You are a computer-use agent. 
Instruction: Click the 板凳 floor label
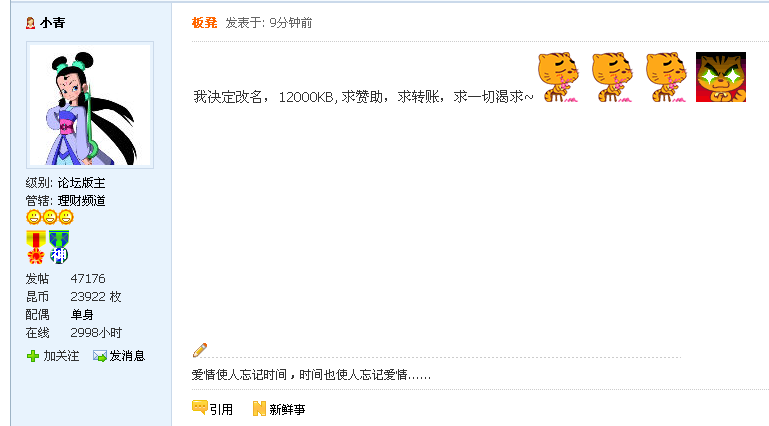point(205,23)
